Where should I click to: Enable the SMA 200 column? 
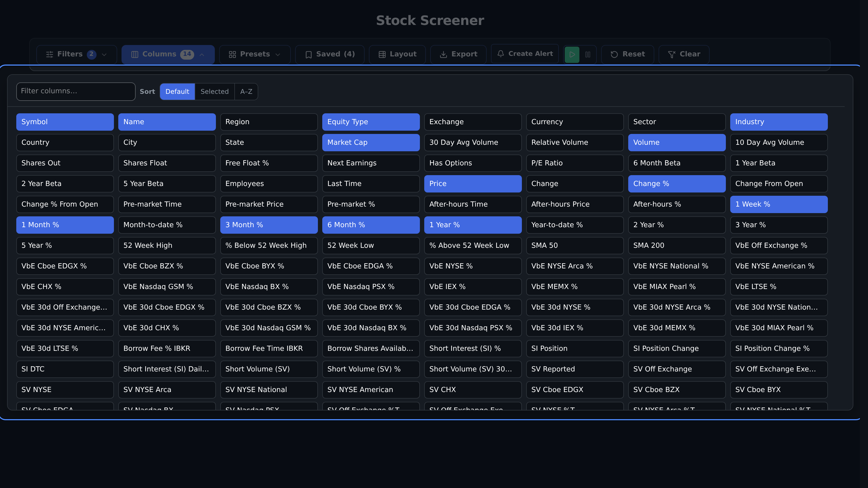click(676, 246)
